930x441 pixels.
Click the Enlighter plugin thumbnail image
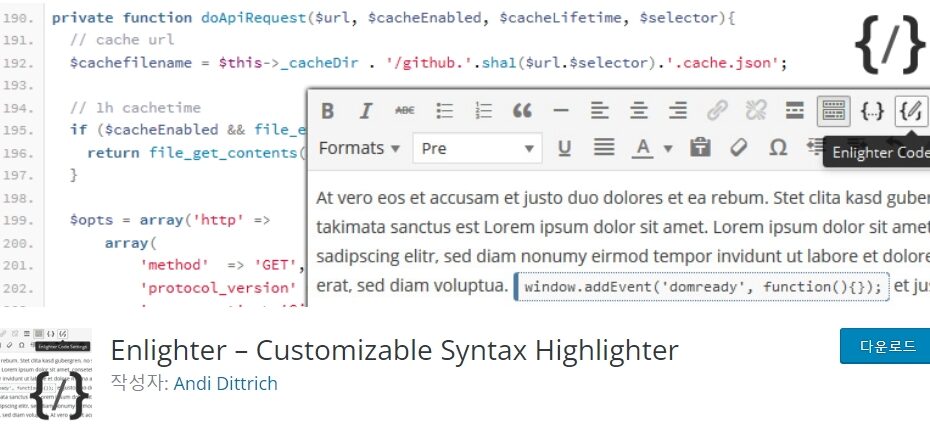tap(46, 376)
